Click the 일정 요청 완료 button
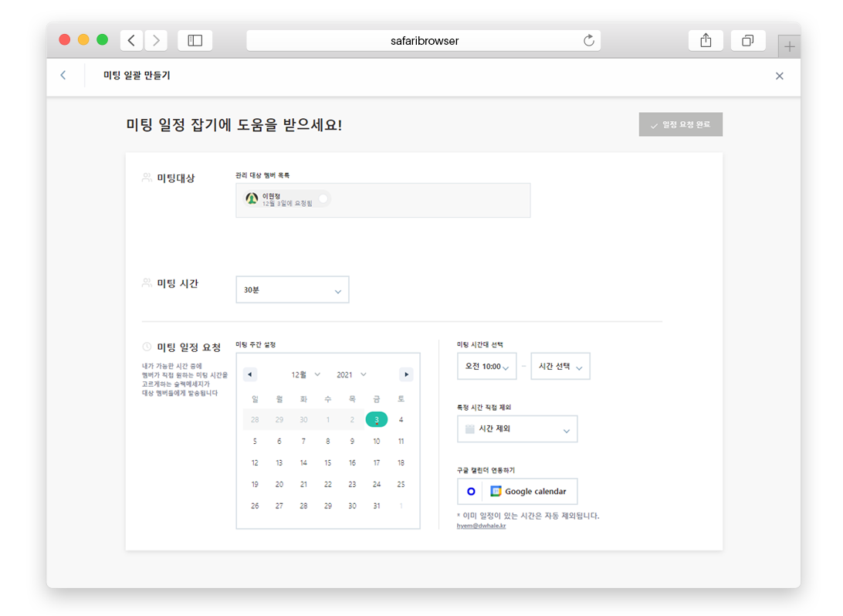 [x=680, y=124]
